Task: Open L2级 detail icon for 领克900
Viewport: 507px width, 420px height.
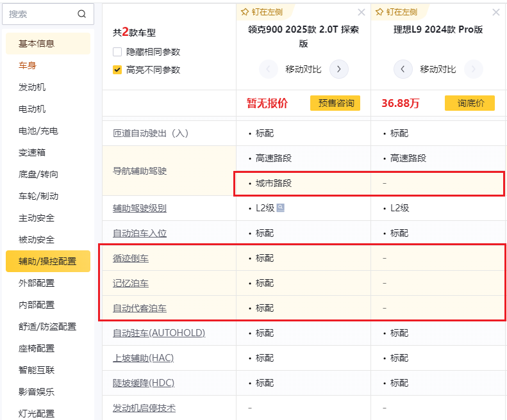Action: (280, 207)
